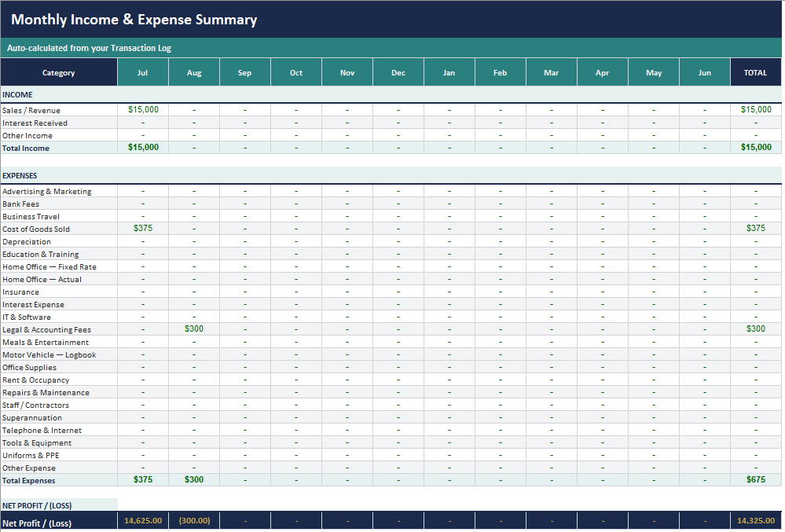Image resolution: width=785 pixels, height=532 pixels.
Task: Click the Aug column header
Action: [193, 72]
